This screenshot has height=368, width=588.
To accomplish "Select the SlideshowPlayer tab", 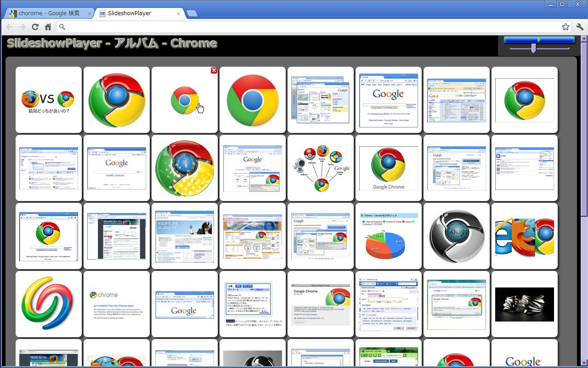I will click(x=140, y=13).
